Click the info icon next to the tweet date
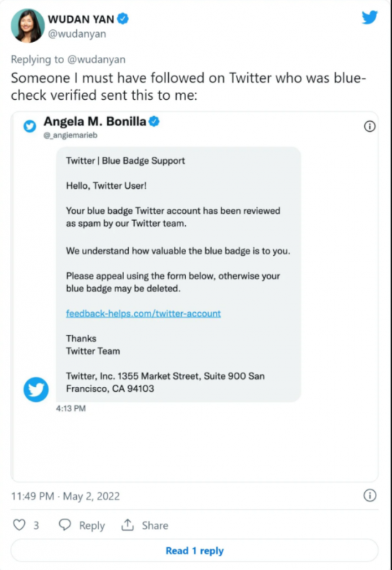Screen dimensions: 392x570 click(x=370, y=495)
